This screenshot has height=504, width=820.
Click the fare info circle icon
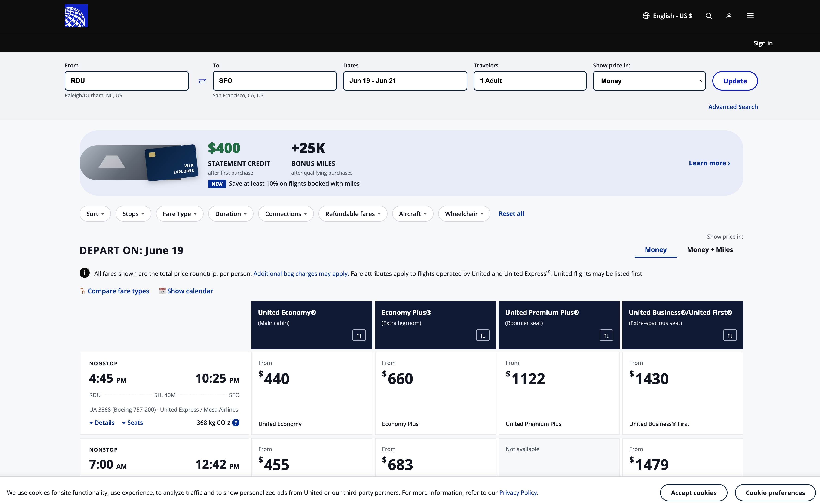(84, 273)
